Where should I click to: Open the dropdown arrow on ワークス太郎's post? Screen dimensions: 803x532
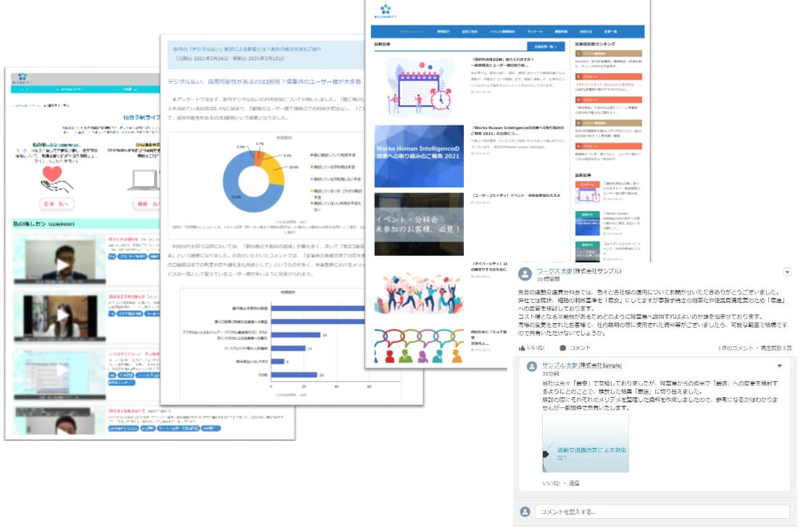click(787, 272)
